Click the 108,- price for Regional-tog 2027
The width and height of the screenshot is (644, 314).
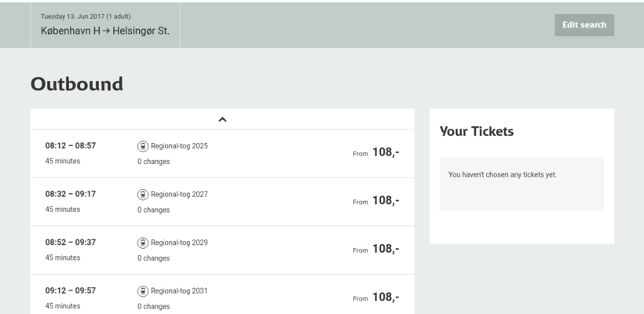[x=385, y=201]
